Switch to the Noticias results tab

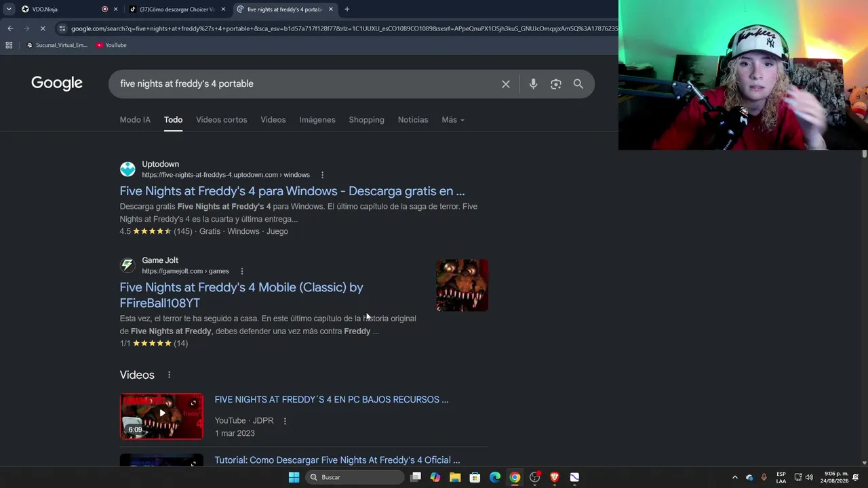point(413,120)
